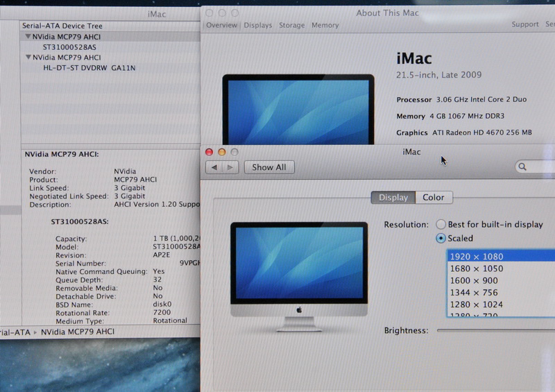This screenshot has width=555, height=392.
Task: Click Serial-ATA Device Tree column header
Action: (62, 26)
